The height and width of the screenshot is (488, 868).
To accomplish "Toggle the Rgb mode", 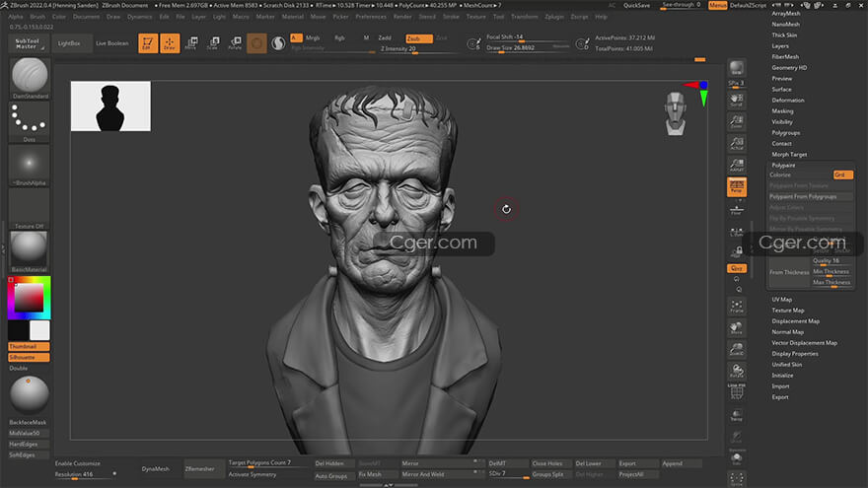I will [339, 38].
